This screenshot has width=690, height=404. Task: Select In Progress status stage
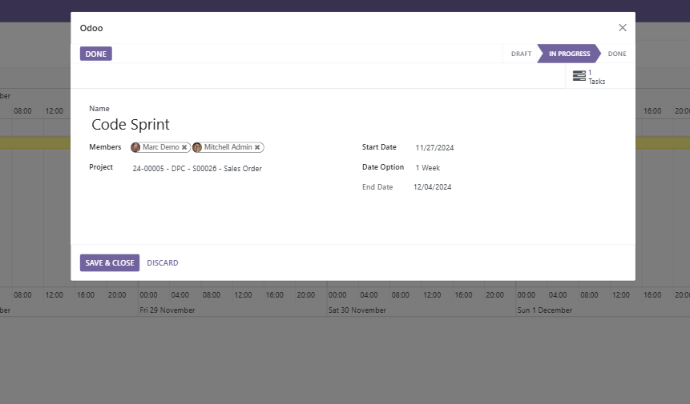click(568, 54)
